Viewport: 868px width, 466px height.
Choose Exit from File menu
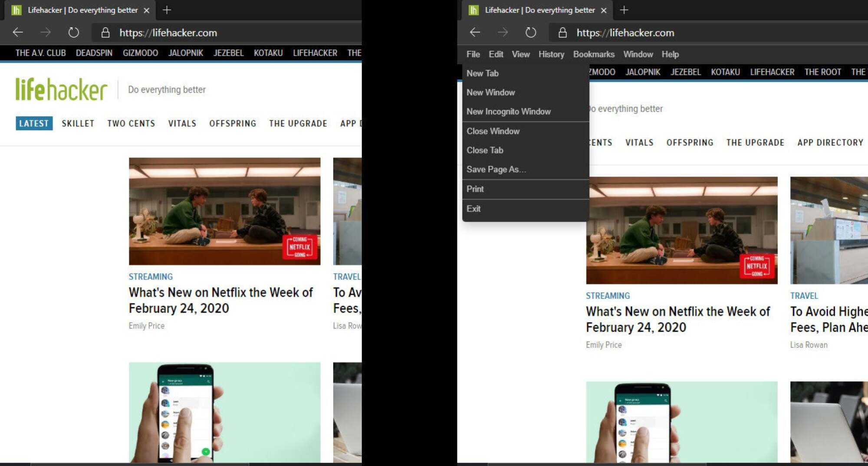tap(526, 209)
